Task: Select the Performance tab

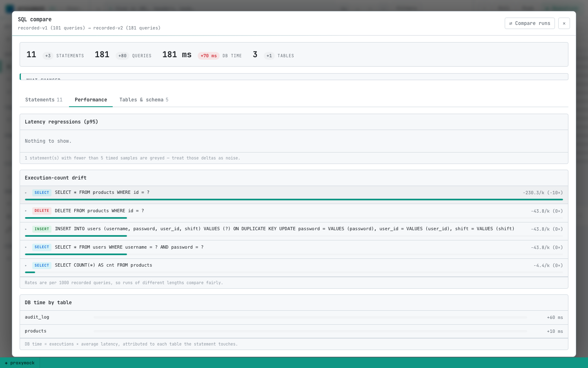Action: tap(91, 100)
